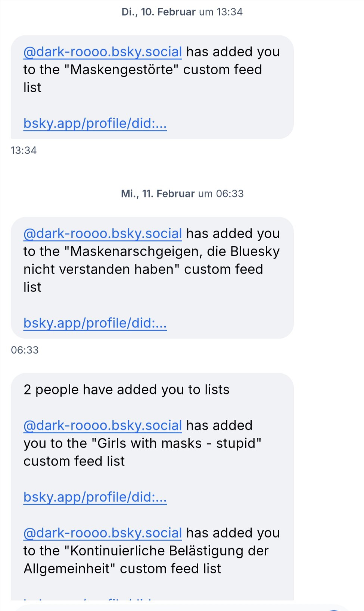Open @dark-roooo mention before "Girls with masks"
The width and height of the screenshot is (364, 611).
(x=103, y=425)
